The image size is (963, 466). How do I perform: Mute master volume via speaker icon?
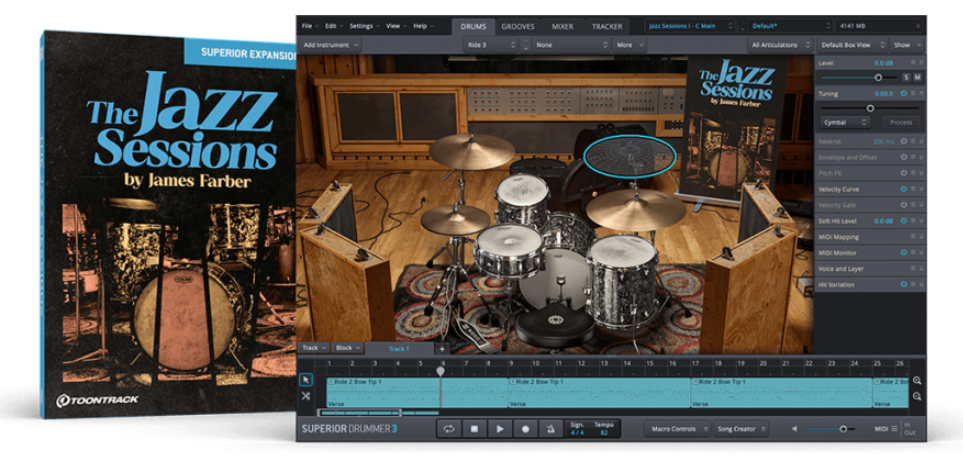795,429
